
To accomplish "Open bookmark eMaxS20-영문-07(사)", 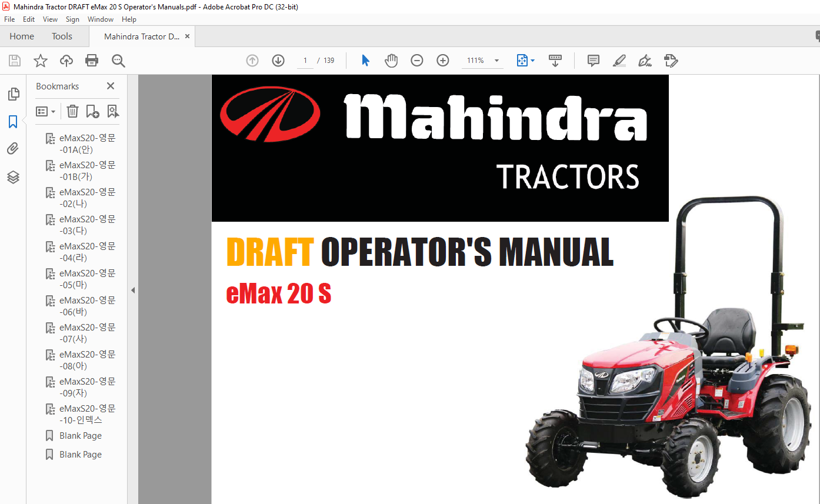I will (88, 333).
